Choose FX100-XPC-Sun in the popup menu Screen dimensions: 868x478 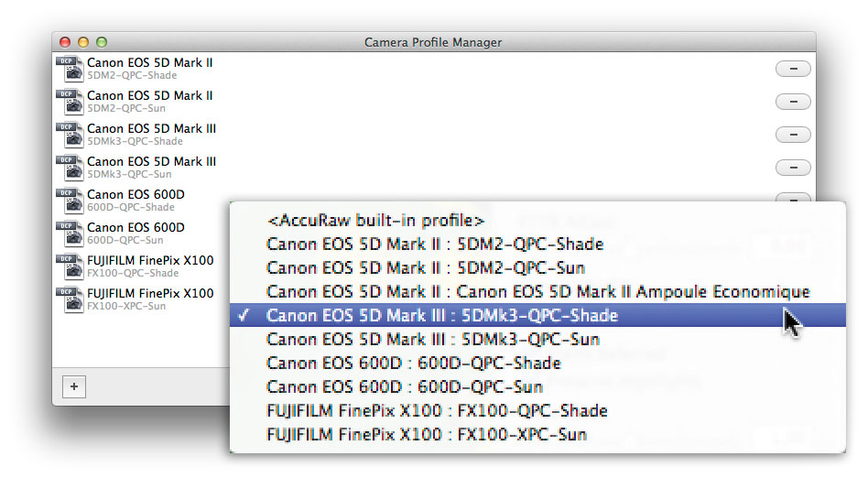pos(537,434)
